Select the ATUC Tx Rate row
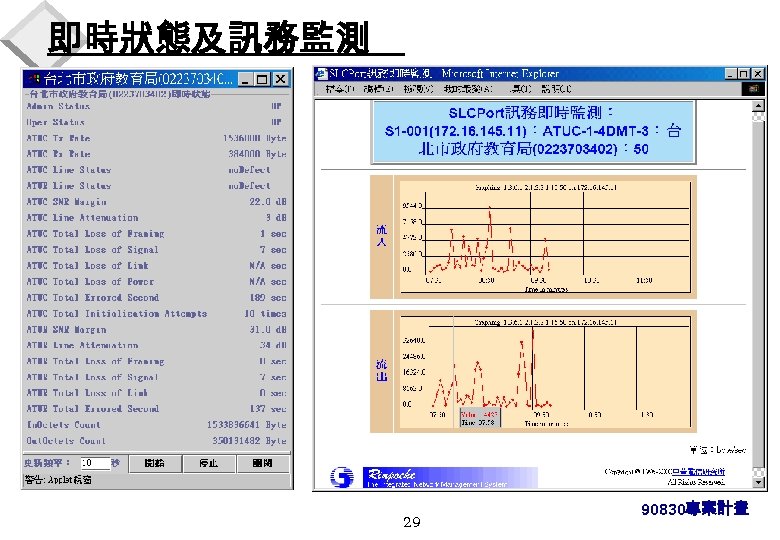The height and width of the screenshot is (540, 780). (x=156, y=138)
